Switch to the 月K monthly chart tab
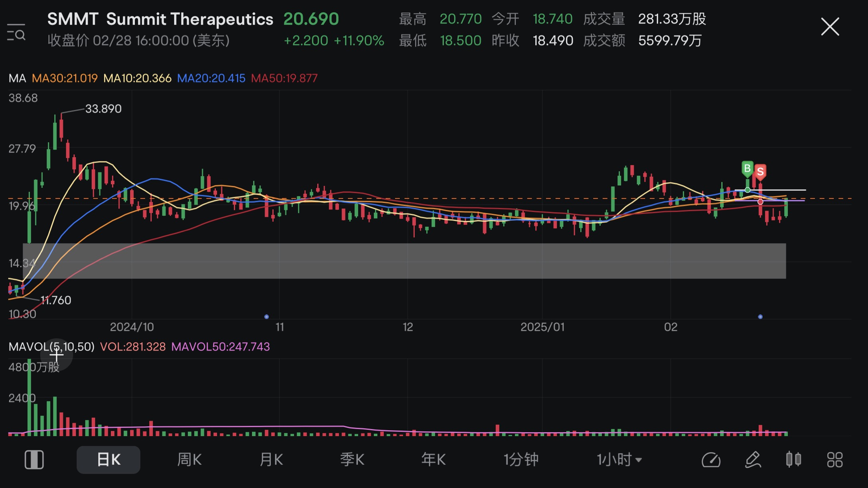Screen dimensions: 868x488 (x=271, y=460)
